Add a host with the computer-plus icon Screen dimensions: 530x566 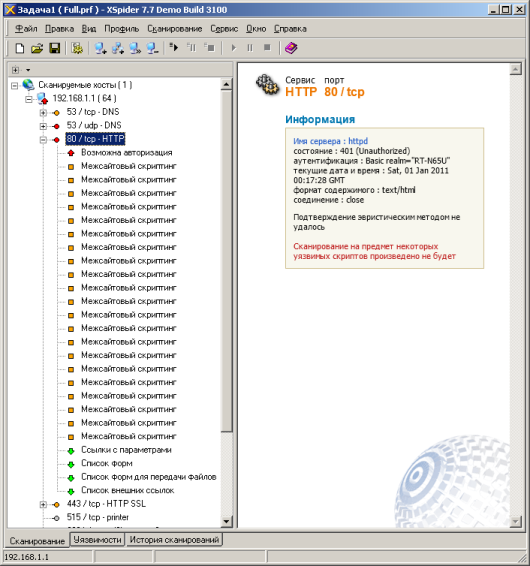[x=100, y=48]
